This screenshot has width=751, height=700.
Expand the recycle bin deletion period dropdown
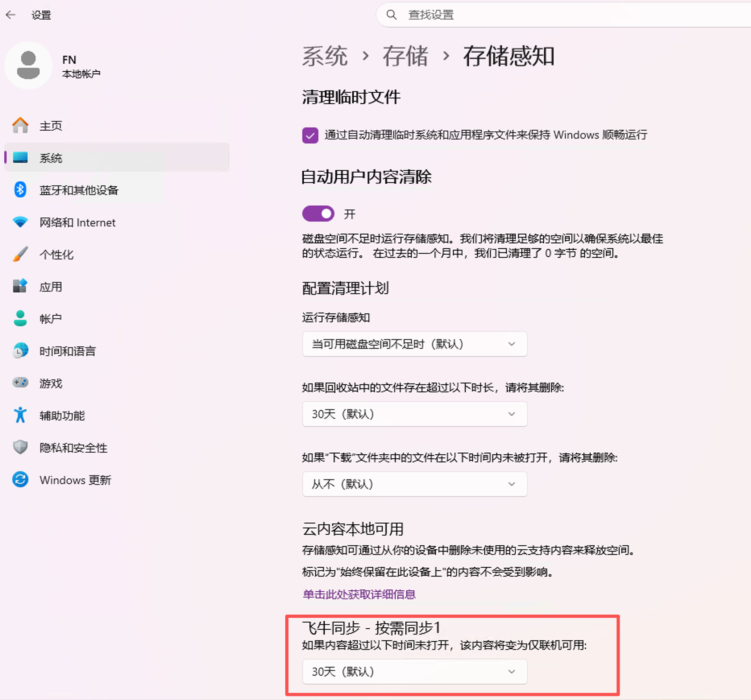[415, 414]
